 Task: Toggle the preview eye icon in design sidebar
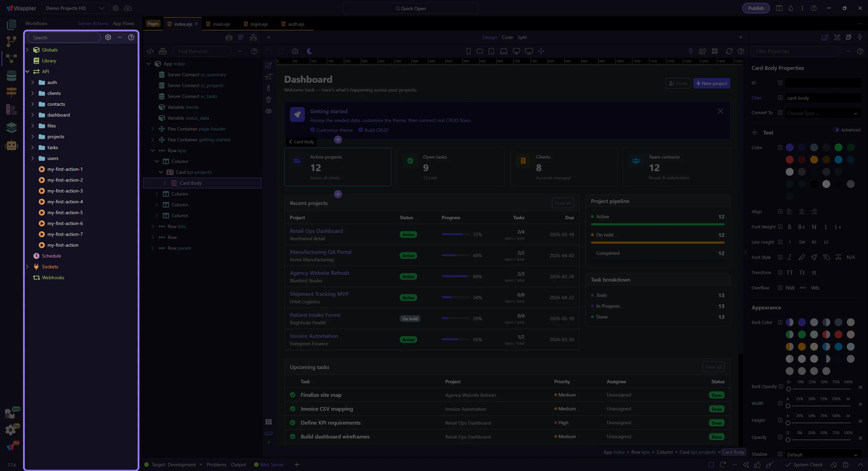tap(269, 111)
